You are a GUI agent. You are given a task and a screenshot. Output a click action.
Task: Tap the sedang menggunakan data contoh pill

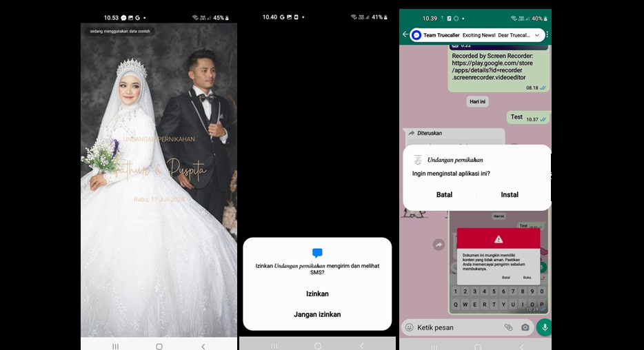pos(120,31)
